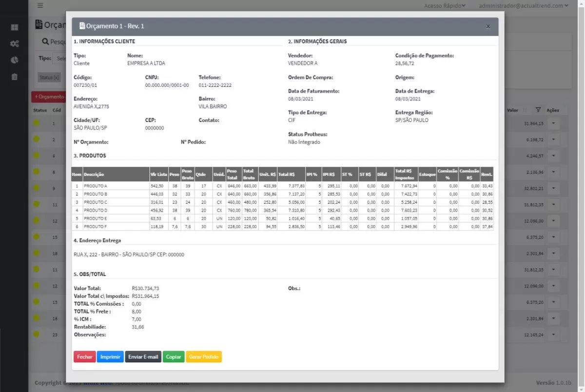Image resolution: width=585 pixels, height=392 pixels.
Task: Click the Valor column header in background table
Action: click(x=512, y=110)
